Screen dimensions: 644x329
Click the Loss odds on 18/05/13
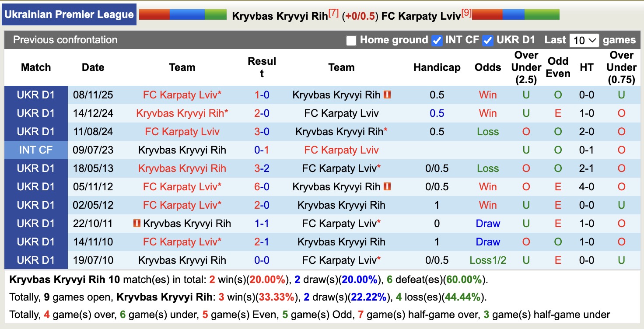click(x=488, y=168)
